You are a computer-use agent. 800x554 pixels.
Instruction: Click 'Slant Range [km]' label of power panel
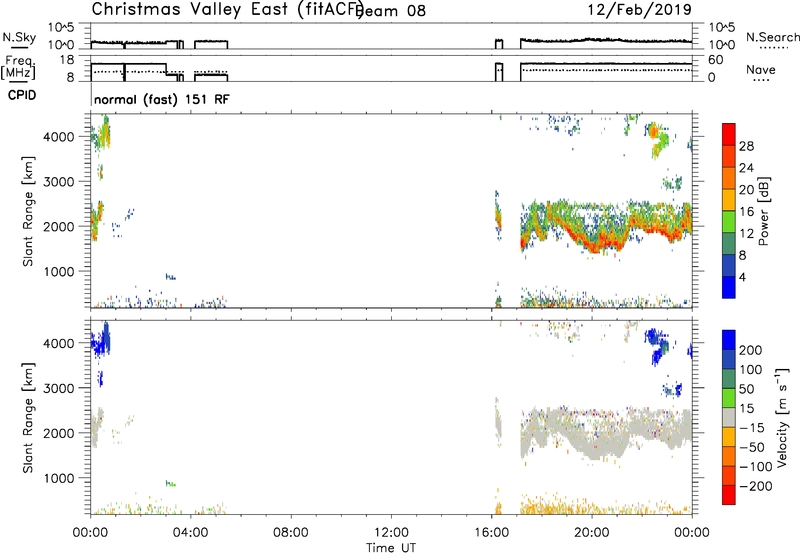[x=28, y=211]
